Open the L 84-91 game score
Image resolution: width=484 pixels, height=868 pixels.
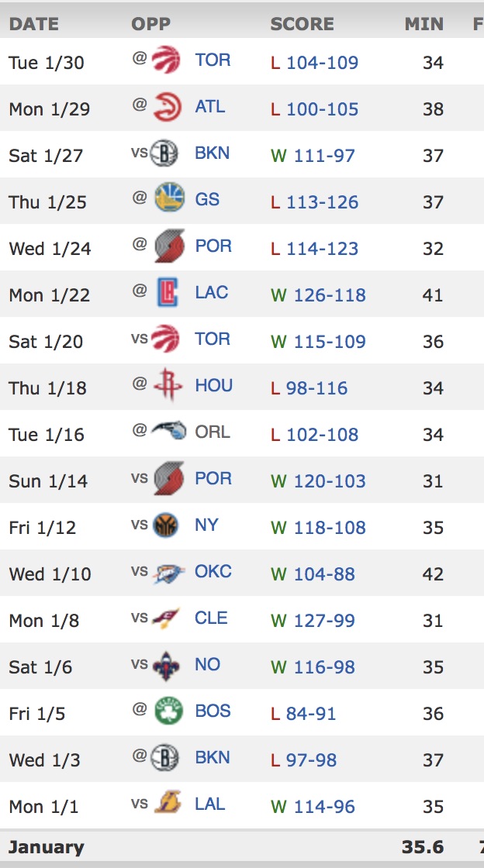click(310, 714)
